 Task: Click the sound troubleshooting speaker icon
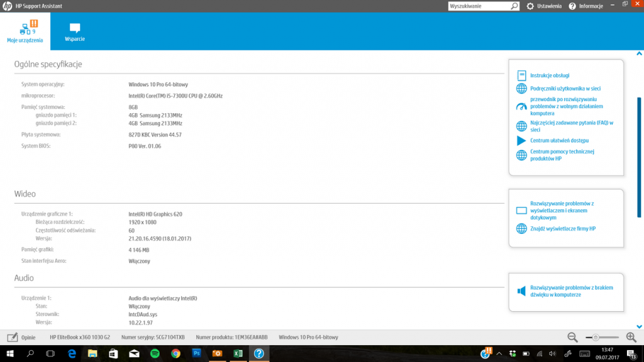521,291
